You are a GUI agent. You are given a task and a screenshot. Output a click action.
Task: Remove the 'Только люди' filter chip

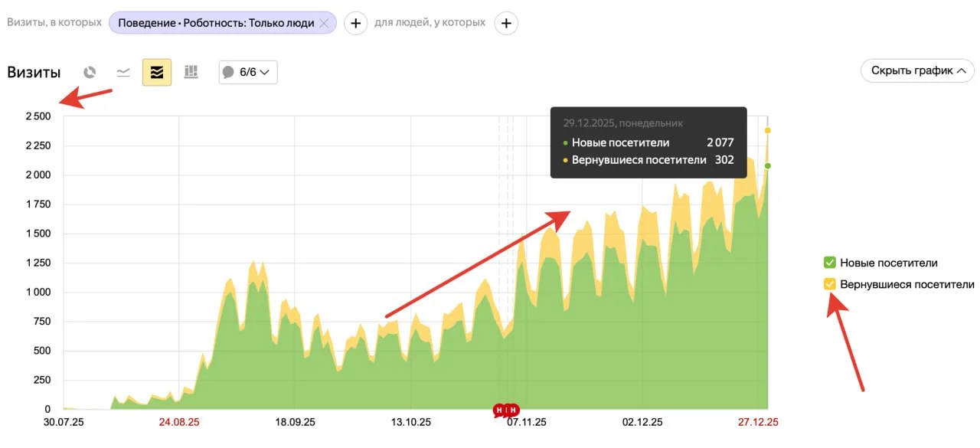click(324, 23)
